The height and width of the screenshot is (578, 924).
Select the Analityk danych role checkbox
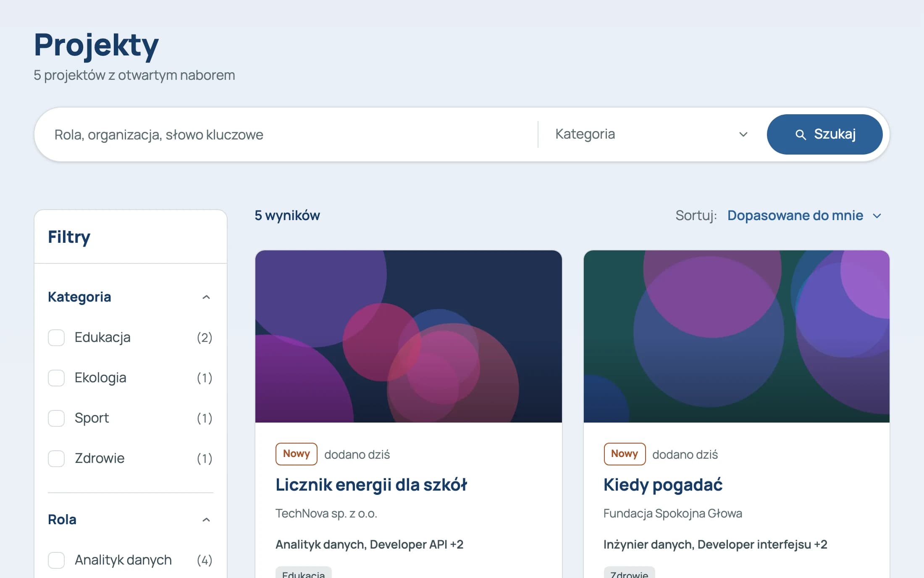(56, 560)
